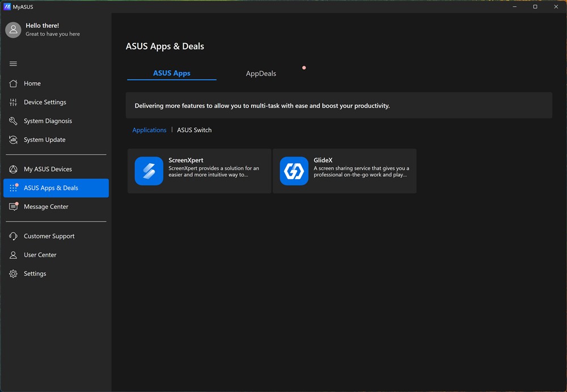Image resolution: width=567 pixels, height=392 pixels.
Task: Open the ASUS Switch category link
Action: (194, 130)
